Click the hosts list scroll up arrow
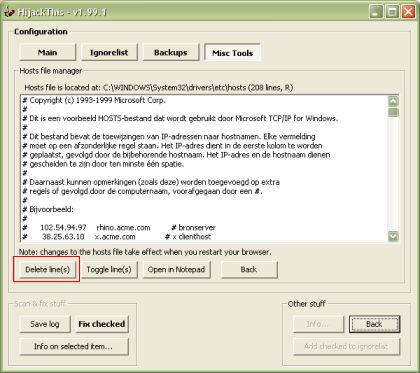Screen dimensions: 420x373 point(393,101)
